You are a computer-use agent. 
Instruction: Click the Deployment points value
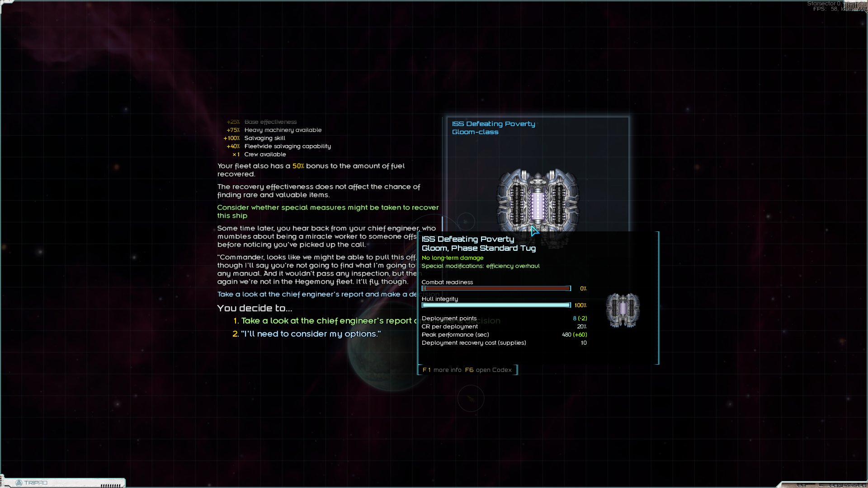580,319
